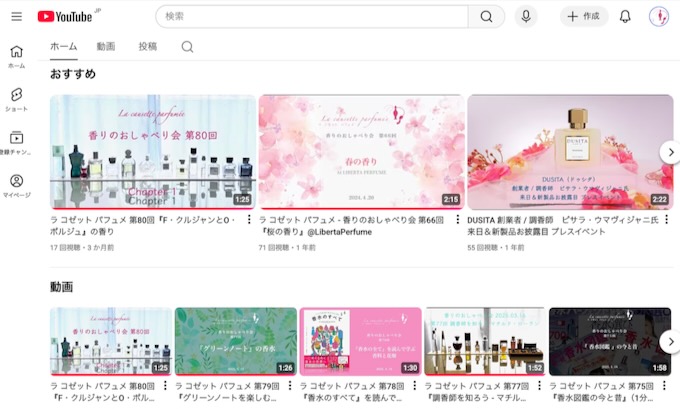The image size is (680, 409).
Task: Click the YouTube logo
Action: tap(66, 16)
